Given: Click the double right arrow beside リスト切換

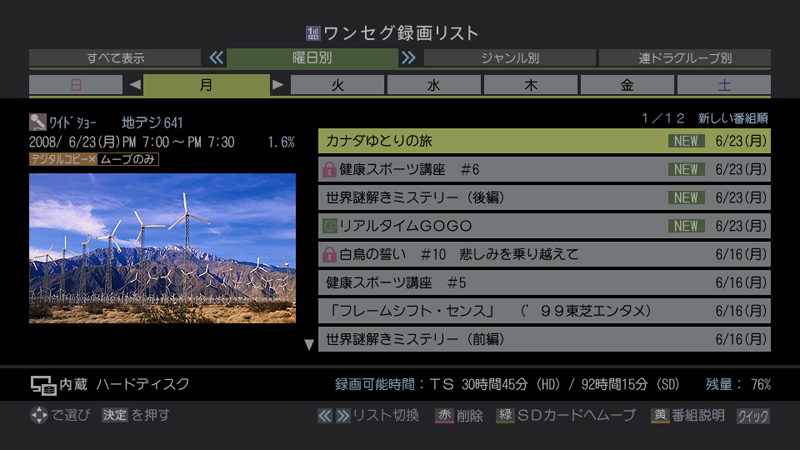Looking at the screenshot, I should coord(343,416).
